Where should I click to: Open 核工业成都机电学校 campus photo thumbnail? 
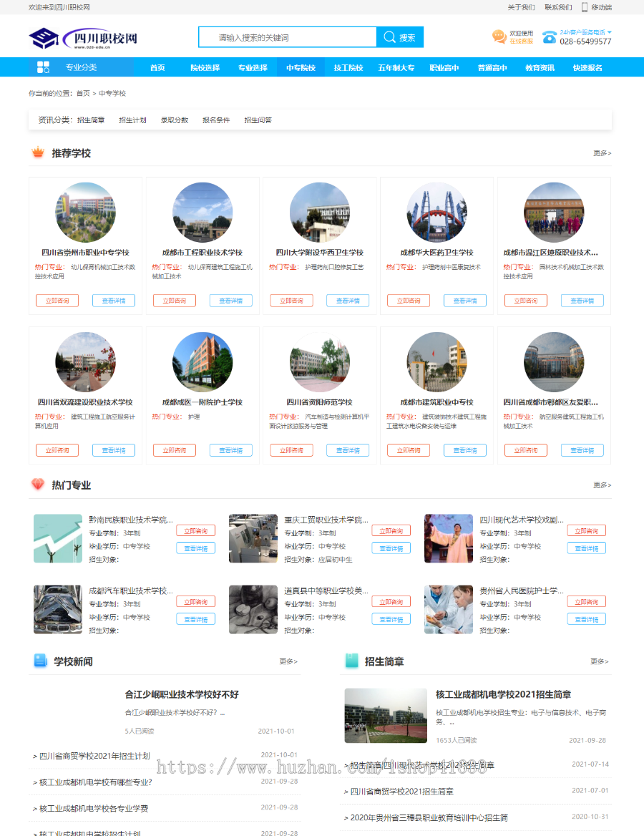click(x=386, y=716)
